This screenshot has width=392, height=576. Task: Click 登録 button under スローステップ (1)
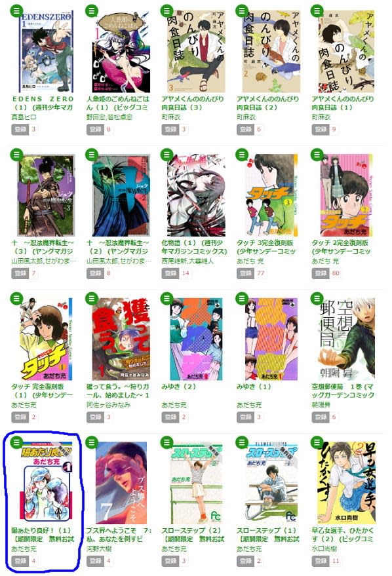pyautogui.click(x=245, y=561)
